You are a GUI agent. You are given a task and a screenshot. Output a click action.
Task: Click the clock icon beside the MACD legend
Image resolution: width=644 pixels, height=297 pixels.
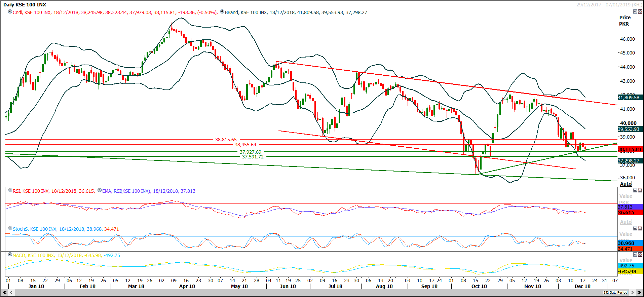(10, 255)
